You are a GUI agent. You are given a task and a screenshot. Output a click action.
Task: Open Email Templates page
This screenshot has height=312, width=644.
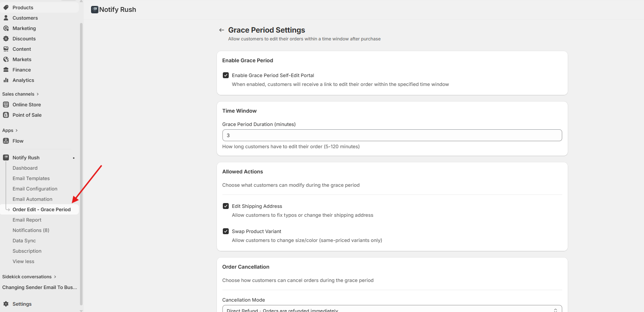coord(31,178)
